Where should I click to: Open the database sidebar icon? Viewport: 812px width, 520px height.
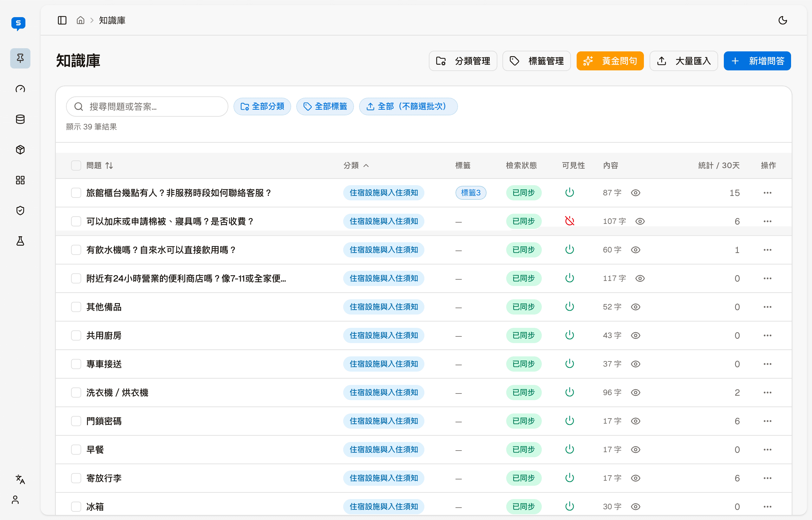(20, 119)
